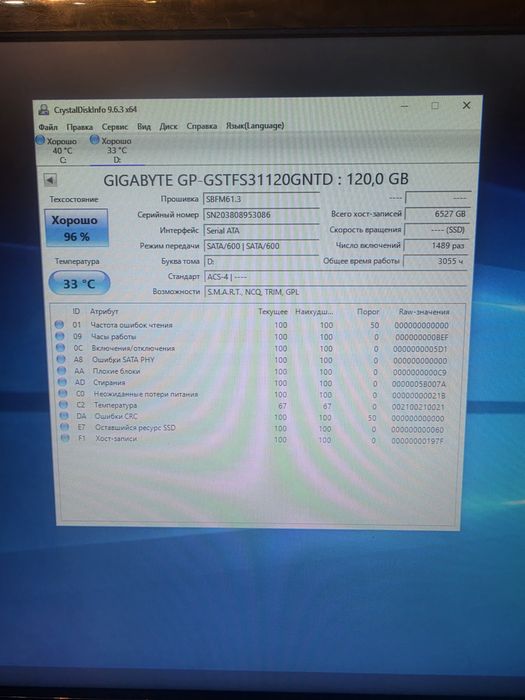Screen dimensions: 525x700
Task: Select the Хост-записи attribute row text
Action: pyautogui.click(x=116, y=439)
